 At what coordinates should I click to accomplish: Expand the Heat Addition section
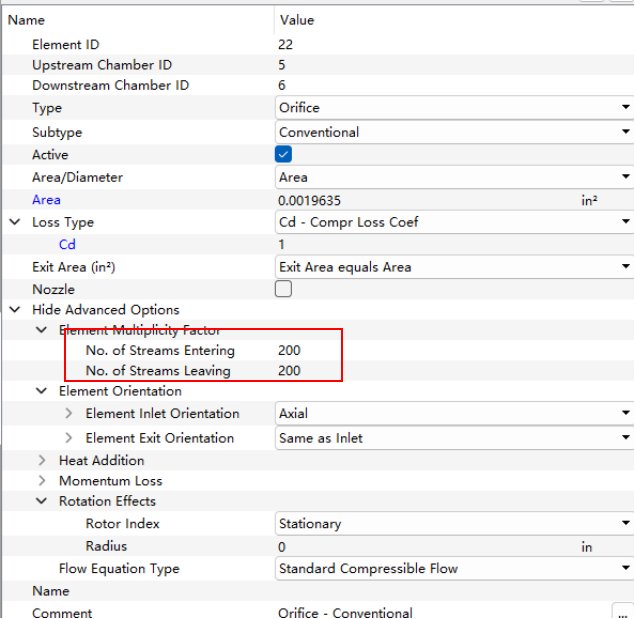pos(42,461)
